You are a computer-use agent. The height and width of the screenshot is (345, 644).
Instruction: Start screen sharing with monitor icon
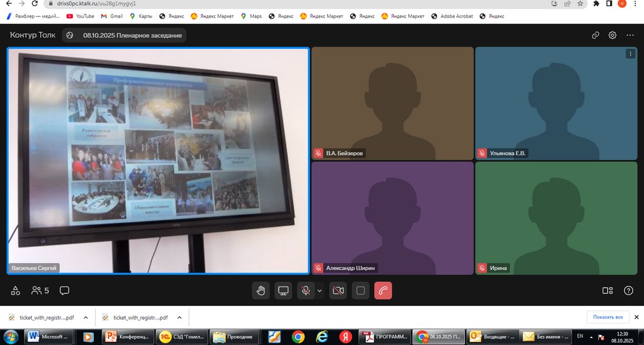[x=284, y=290]
